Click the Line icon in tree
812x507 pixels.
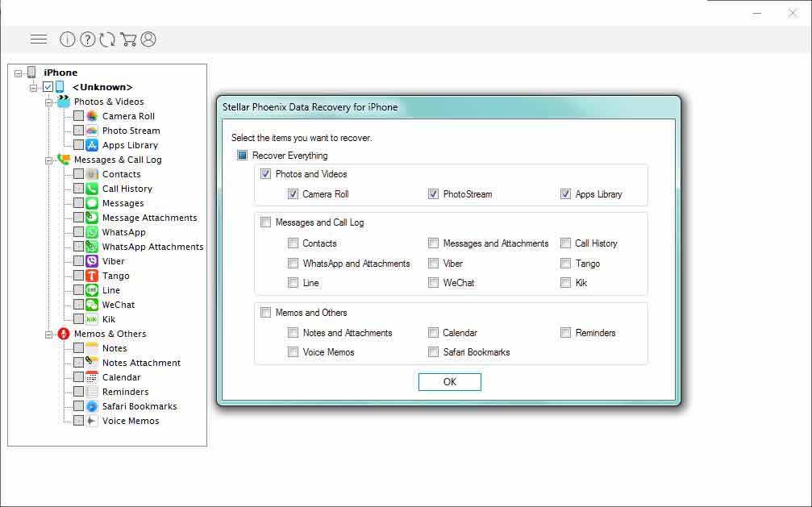tap(92, 290)
